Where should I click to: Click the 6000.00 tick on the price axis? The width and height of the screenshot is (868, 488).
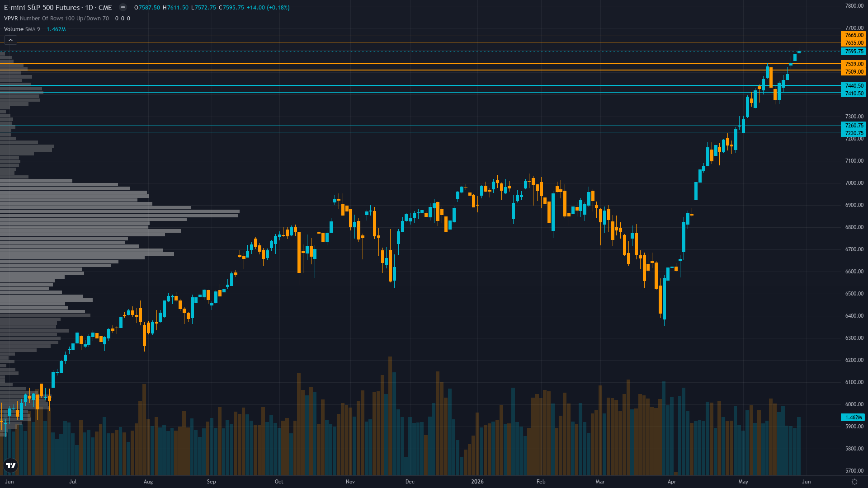click(854, 404)
